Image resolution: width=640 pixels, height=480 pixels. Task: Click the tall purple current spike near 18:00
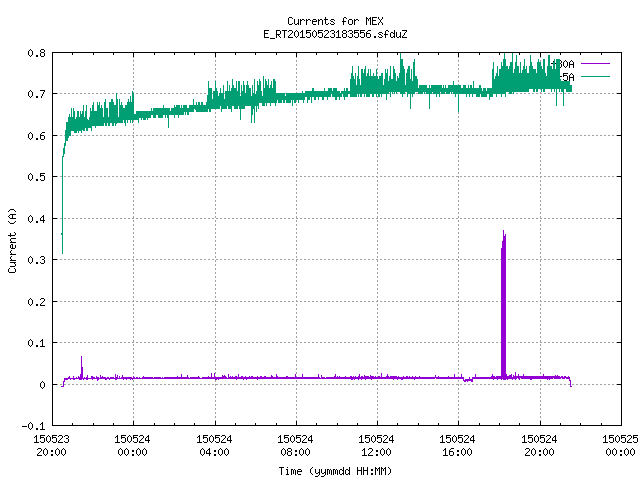pyautogui.click(x=504, y=304)
